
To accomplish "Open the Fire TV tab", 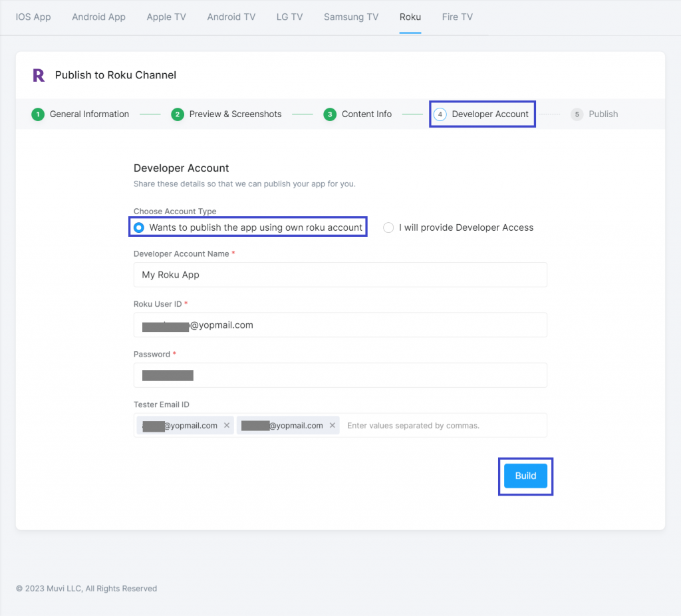I will 457,17.
